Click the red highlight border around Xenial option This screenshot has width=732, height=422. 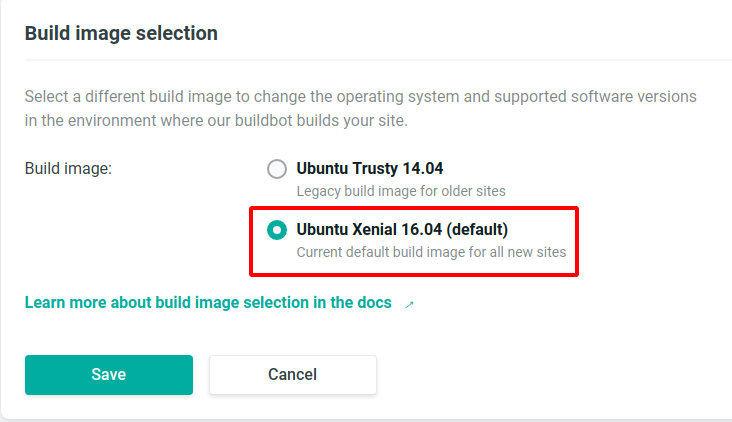(x=414, y=208)
